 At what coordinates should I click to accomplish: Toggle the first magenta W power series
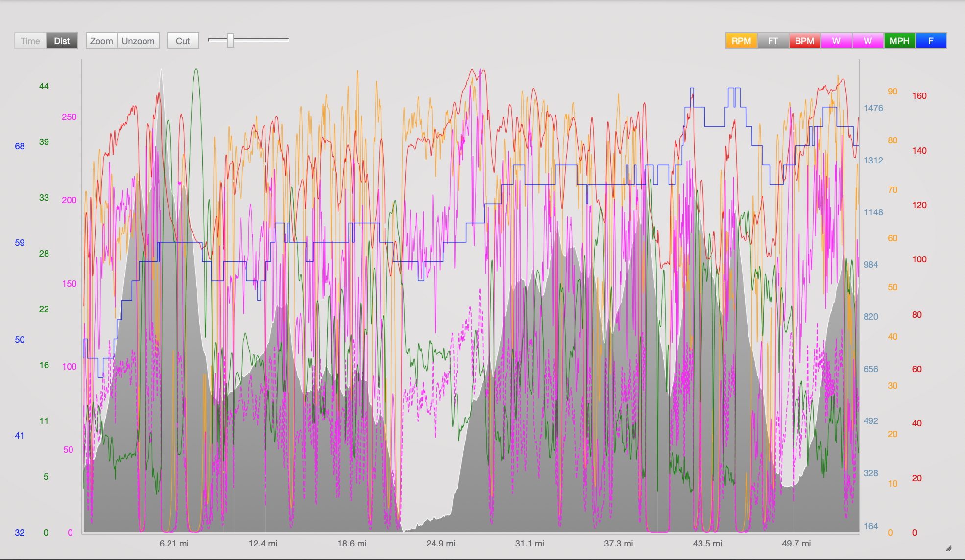click(836, 41)
